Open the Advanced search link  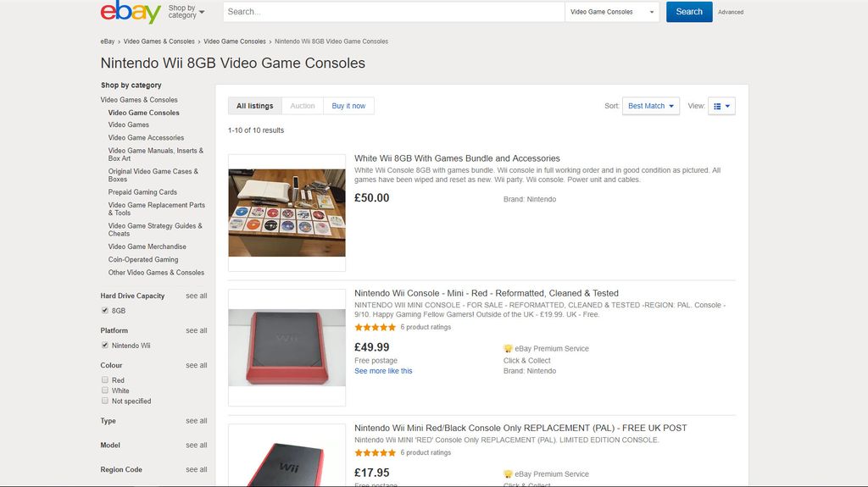[731, 12]
